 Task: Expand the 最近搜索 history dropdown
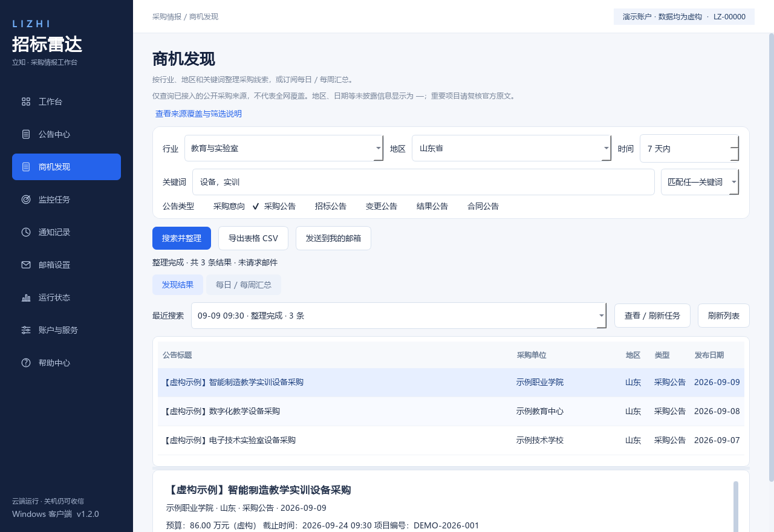pyautogui.click(x=398, y=316)
